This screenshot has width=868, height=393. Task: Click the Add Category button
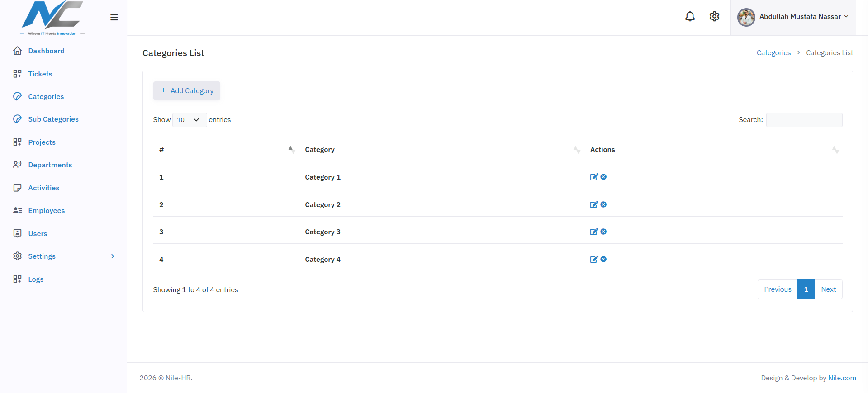187,91
